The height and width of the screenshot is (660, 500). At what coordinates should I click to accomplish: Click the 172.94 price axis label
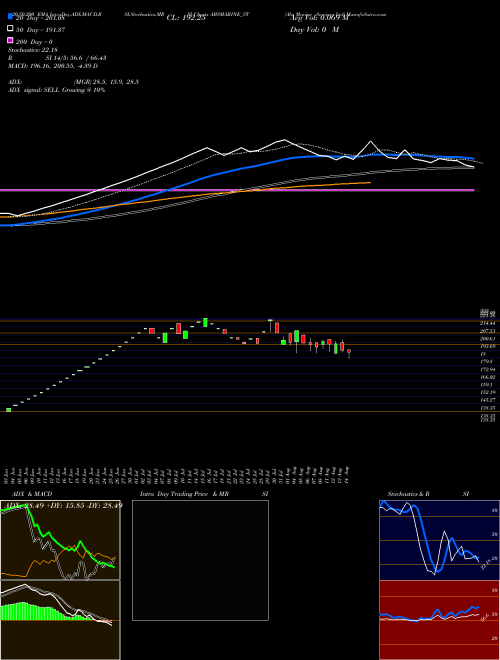pos(488,369)
